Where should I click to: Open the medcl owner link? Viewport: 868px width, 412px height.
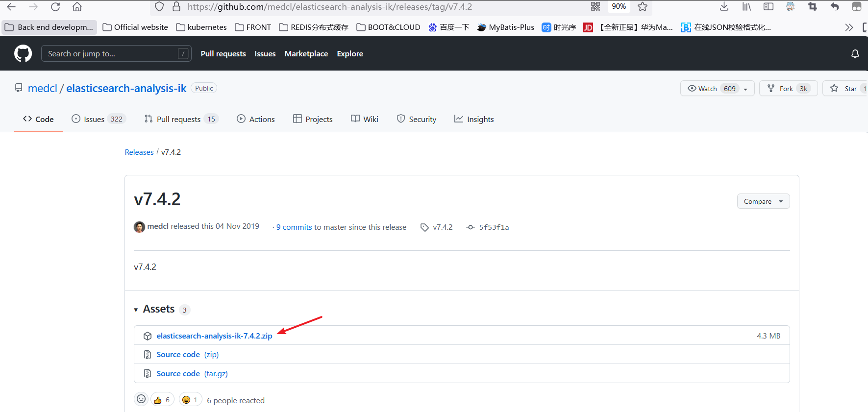(43, 88)
